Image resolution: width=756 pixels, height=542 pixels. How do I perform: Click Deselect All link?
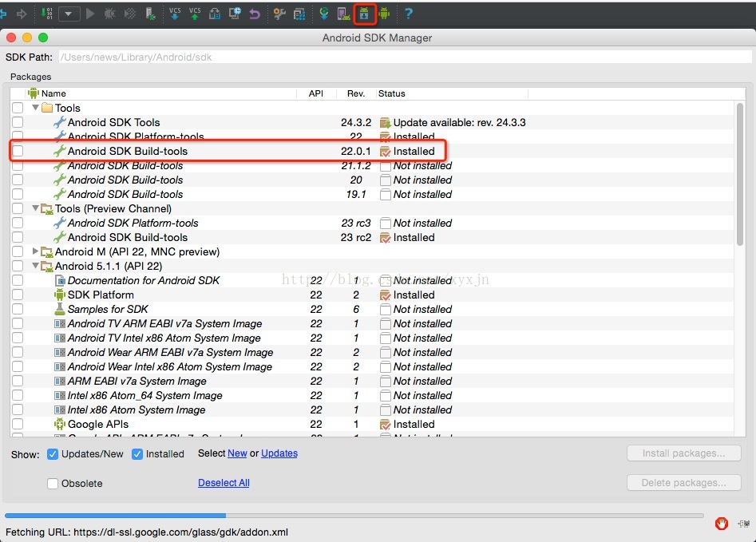click(x=224, y=483)
